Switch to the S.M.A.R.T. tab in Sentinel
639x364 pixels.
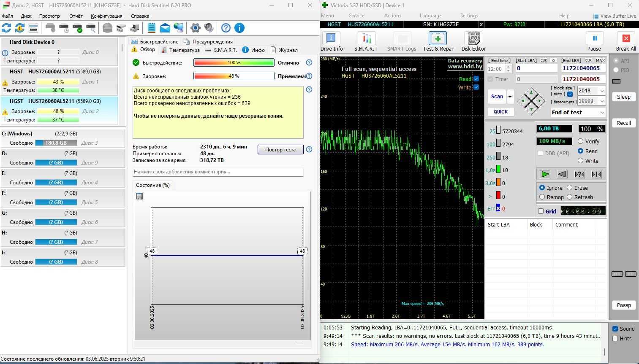click(221, 50)
